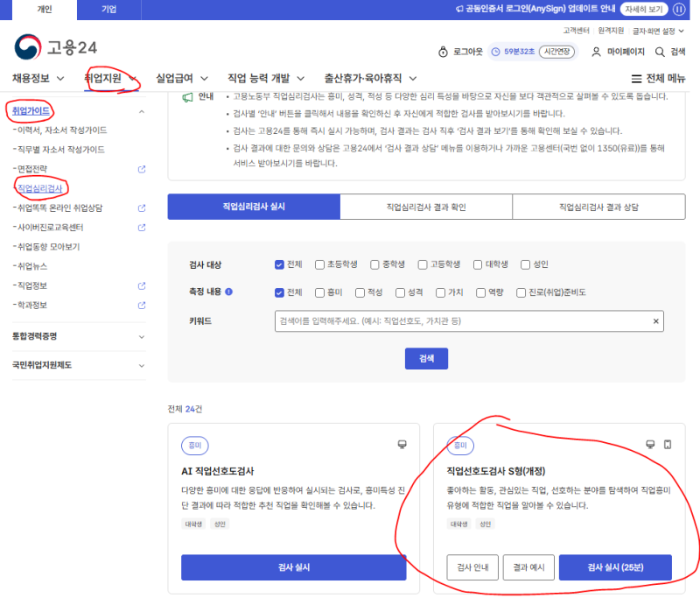Image resolution: width=700 pixels, height=605 pixels.
Task: Click the 시간연장 button
Action: 556,52
